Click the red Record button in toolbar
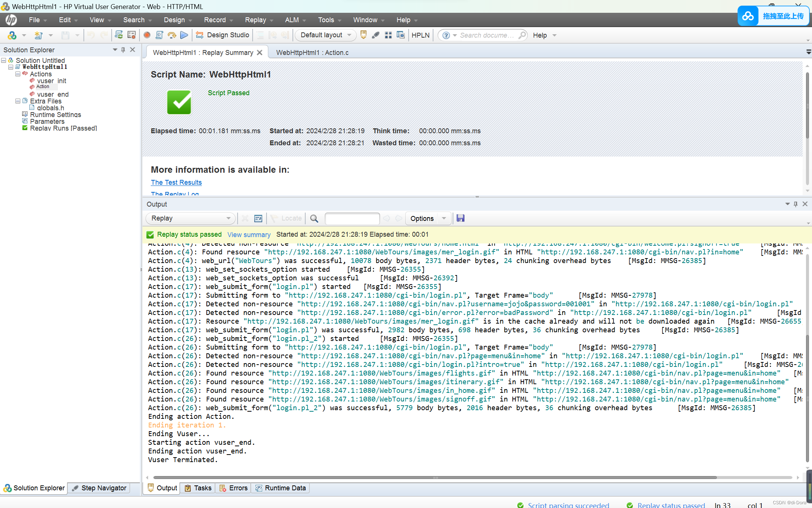The height and width of the screenshot is (508, 812). 147,35
